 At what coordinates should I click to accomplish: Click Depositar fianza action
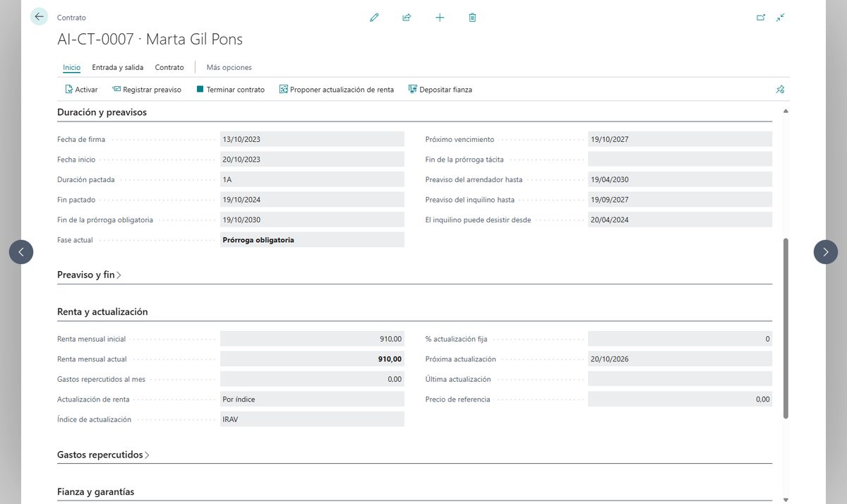tap(440, 90)
